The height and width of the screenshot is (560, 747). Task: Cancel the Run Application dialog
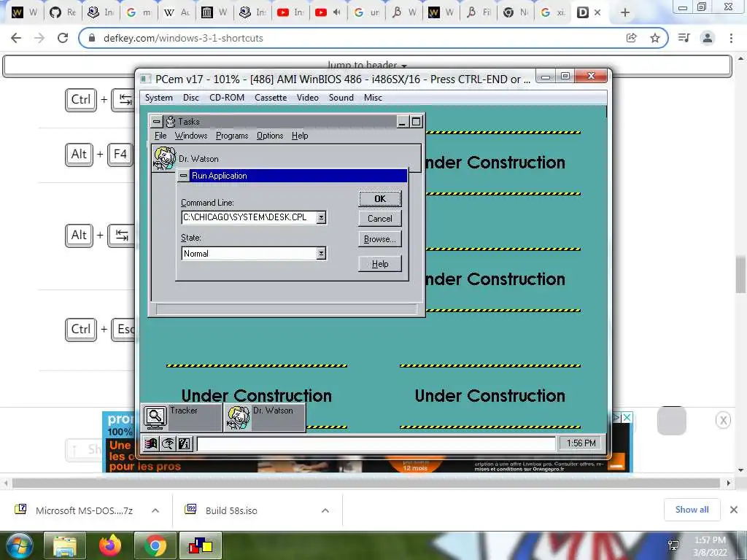(379, 219)
